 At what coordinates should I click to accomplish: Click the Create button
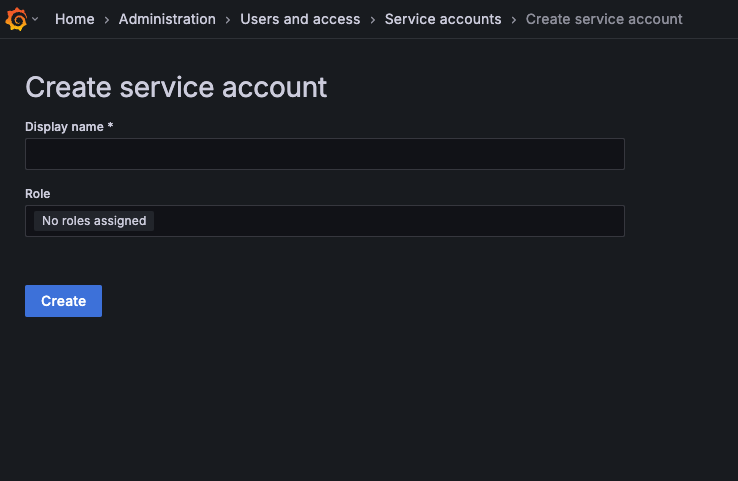[x=64, y=301]
